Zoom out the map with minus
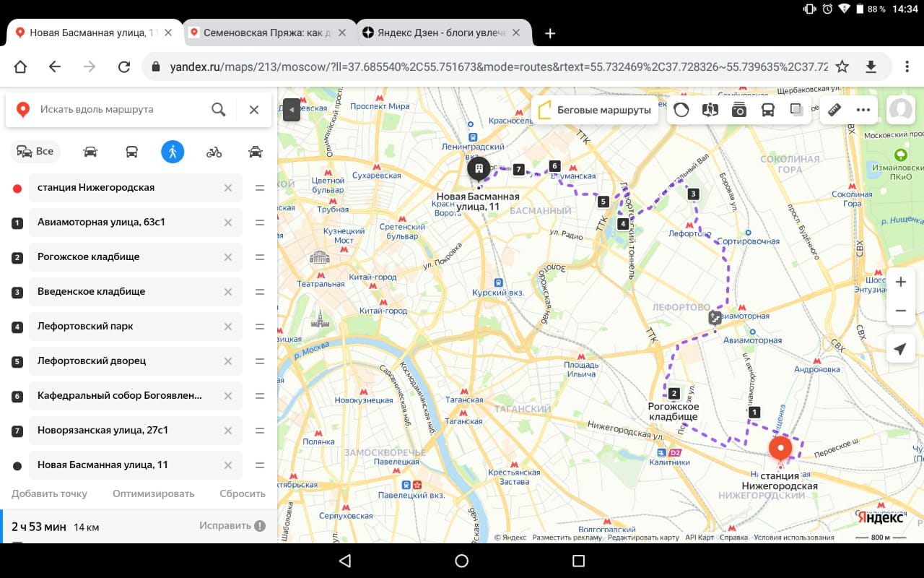Screen dimensions: 924x578 900,311
